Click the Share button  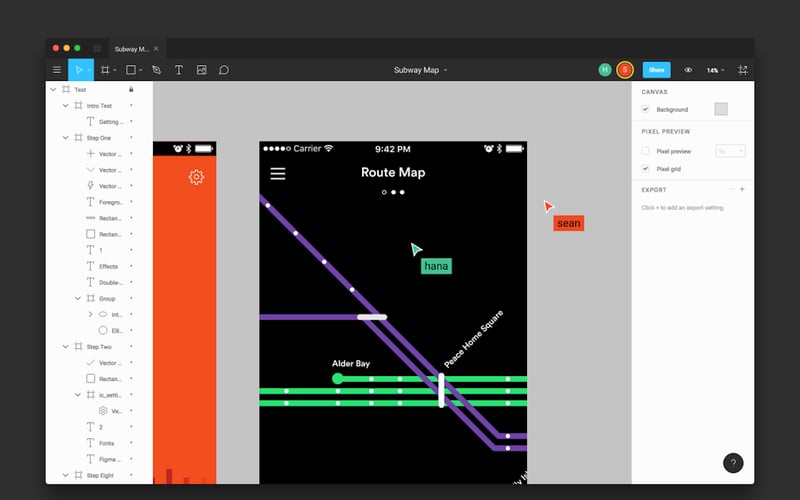click(657, 70)
